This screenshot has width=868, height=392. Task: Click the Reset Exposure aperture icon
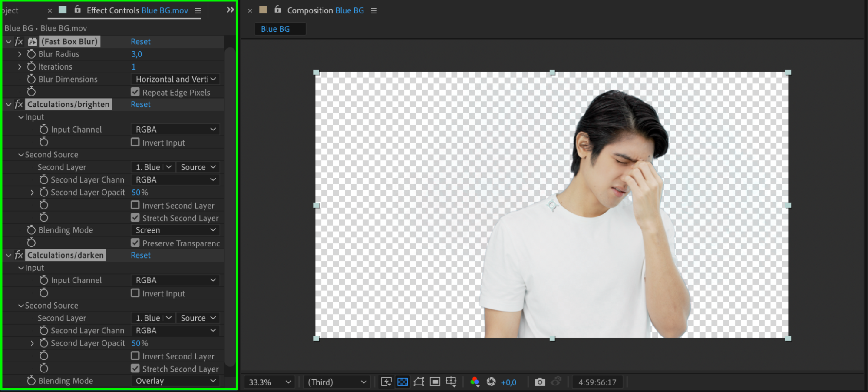click(491, 382)
